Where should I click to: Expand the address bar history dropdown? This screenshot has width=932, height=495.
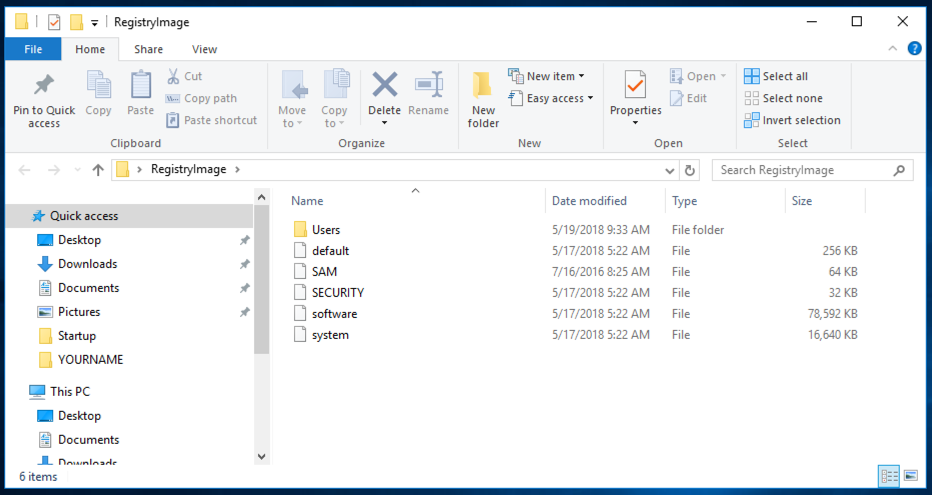pos(669,171)
